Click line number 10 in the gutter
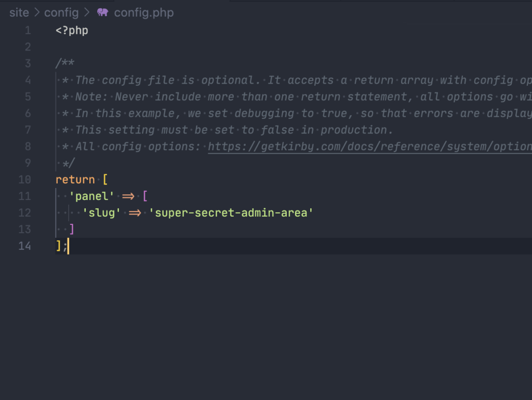This screenshot has width=532, height=400. tap(25, 180)
